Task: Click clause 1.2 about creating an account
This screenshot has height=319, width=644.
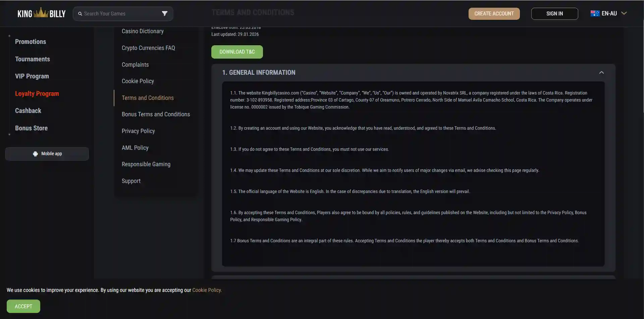Action: pos(363,128)
